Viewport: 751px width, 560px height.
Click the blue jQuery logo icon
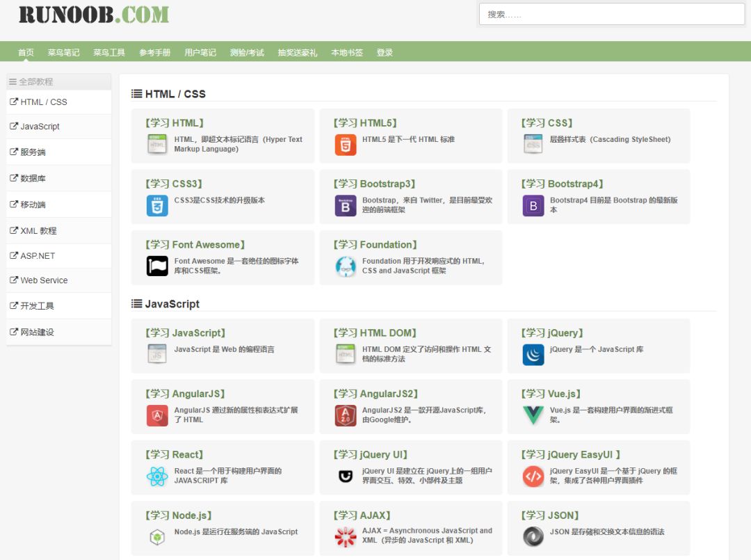[x=533, y=355]
